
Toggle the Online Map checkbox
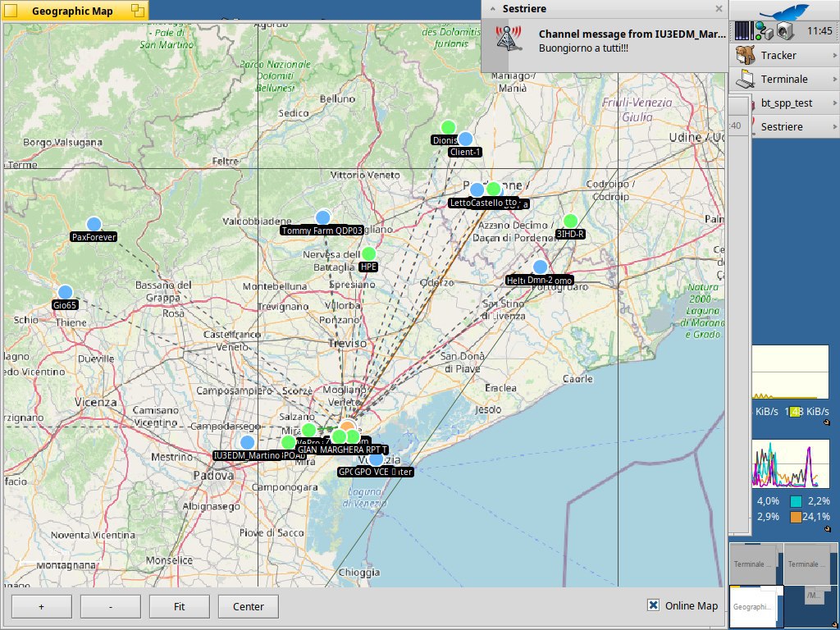pyautogui.click(x=654, y=605)
